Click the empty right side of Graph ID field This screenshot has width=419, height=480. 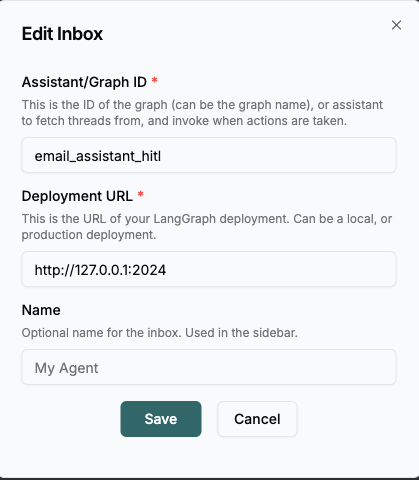click(277, 155)
